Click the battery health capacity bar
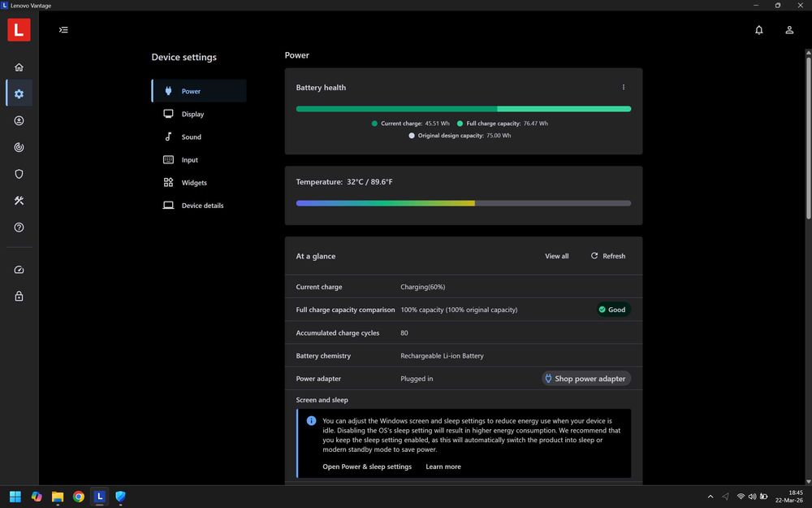The image size is (812, 508). [464, 109]
